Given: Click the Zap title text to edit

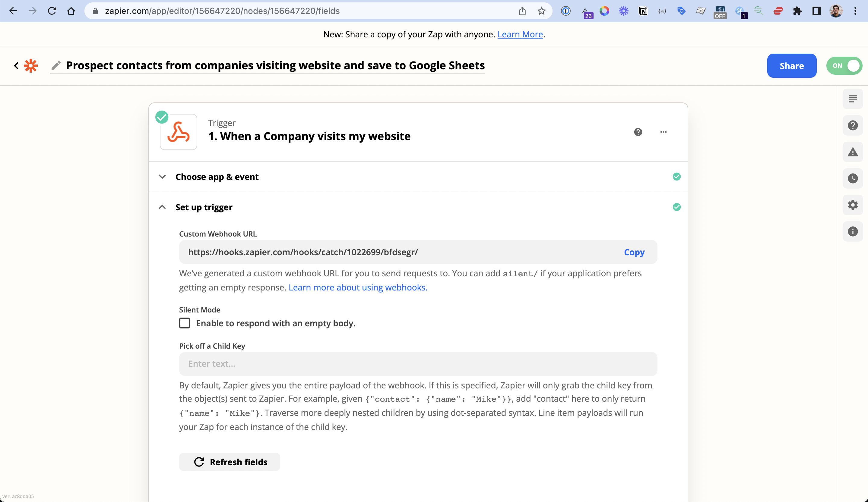Looking at the screenshot, I should pyautogui.click(x=275, y=65).
